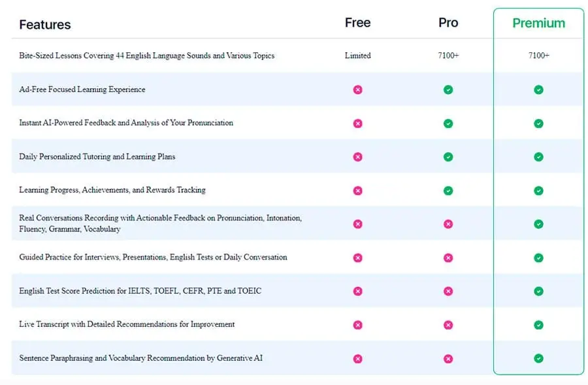Click Pro cross in Real Conversations Recording row
The width and height of the screenshot is (588, 385).
click(x=448, y=224)
